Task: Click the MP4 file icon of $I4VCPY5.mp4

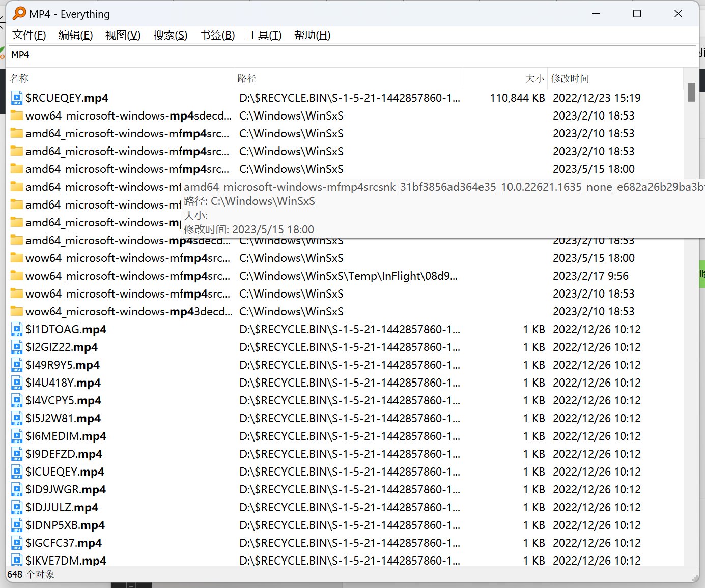Action: [17, 400]
